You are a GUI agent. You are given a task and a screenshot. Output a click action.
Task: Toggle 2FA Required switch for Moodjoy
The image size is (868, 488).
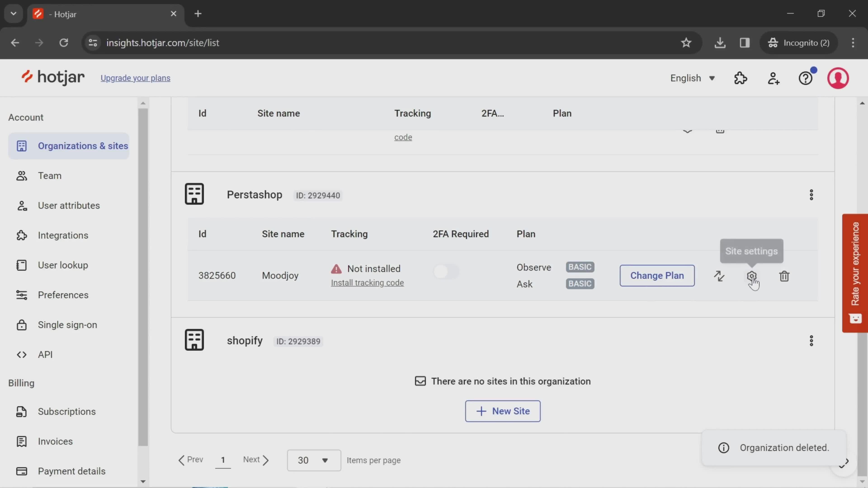click(x=446, y=271)
